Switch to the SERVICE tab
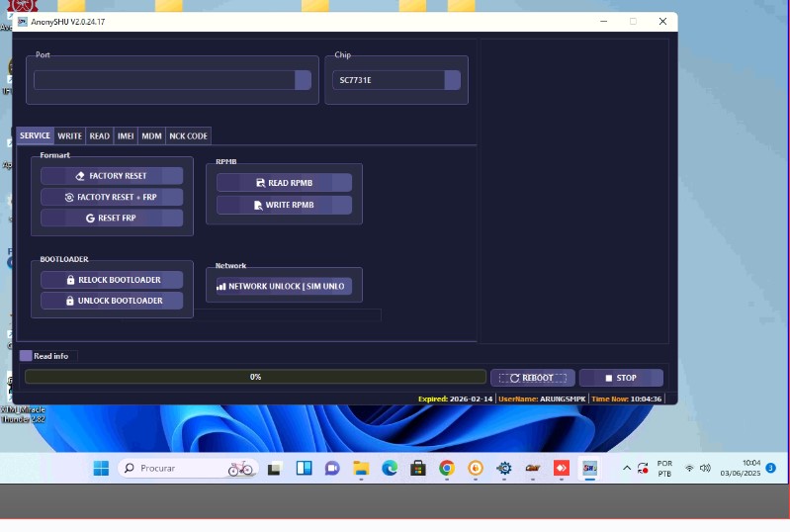790x532 pixels. tap(35, 136)
